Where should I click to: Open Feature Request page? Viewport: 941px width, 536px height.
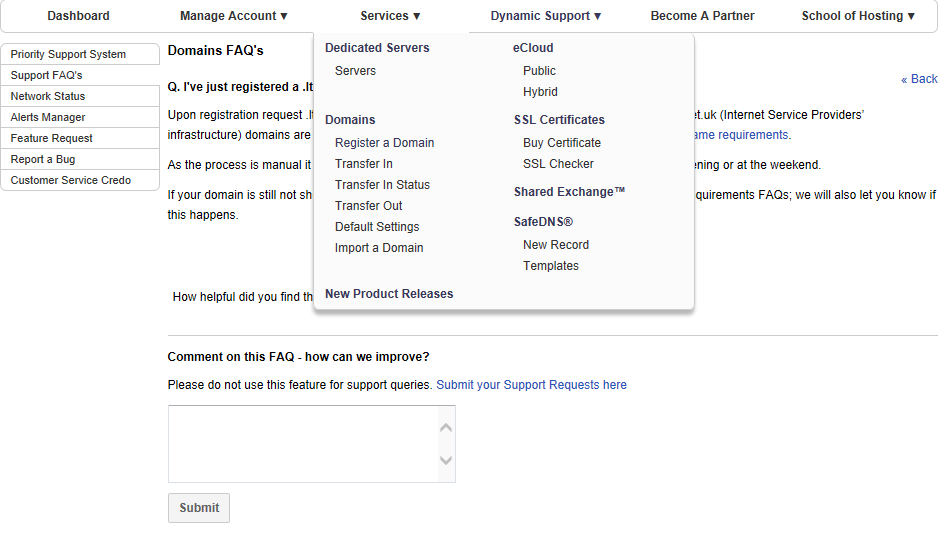tap(80, 138)
